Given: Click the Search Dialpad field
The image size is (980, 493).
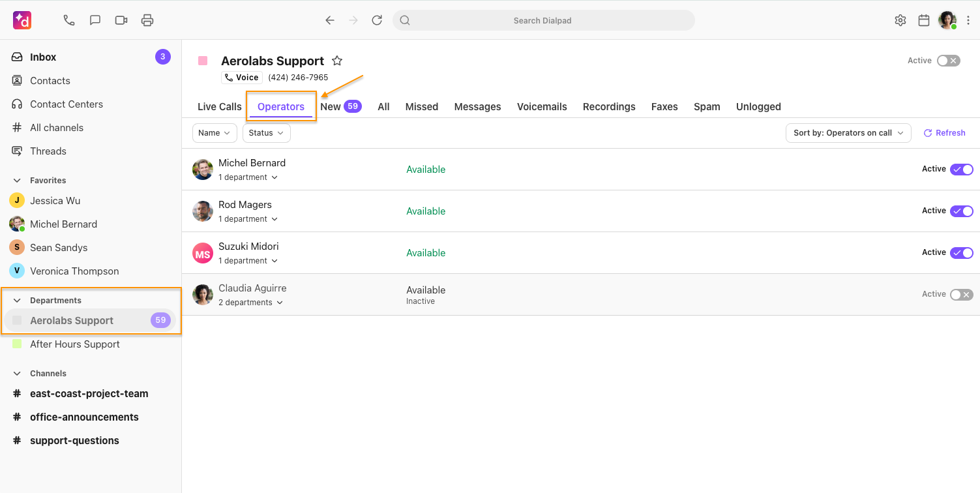Looking at the screenshot, I should 544,20.
